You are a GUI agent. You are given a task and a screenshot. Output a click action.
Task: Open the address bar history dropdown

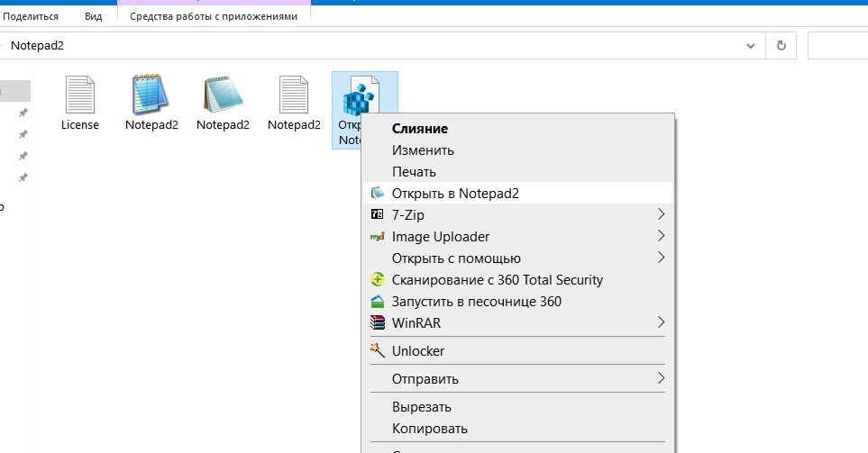point(752,45)
